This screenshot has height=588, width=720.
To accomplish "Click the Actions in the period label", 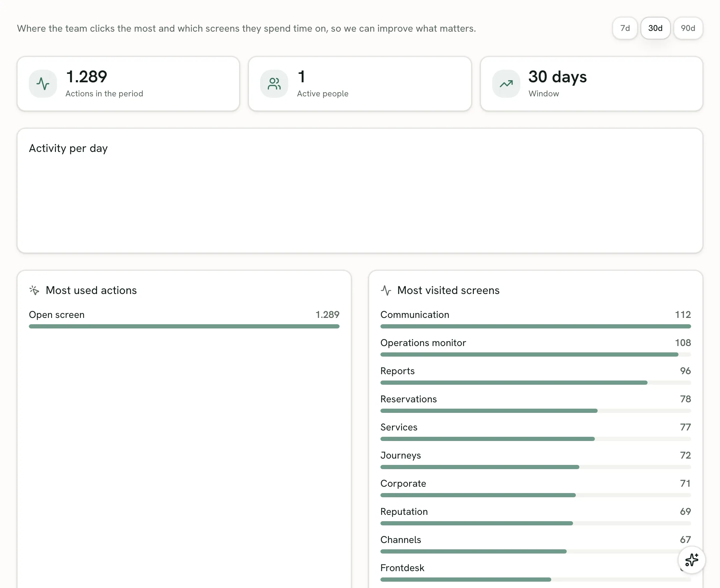I will pos(104,94).
